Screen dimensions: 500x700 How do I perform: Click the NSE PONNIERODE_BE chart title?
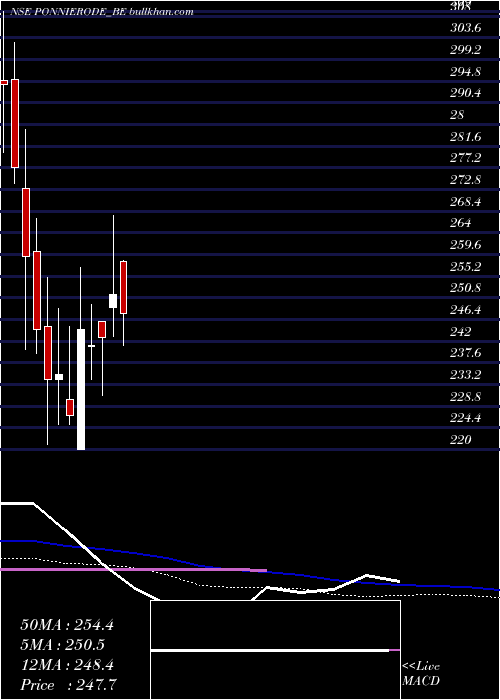pos(101,12)
